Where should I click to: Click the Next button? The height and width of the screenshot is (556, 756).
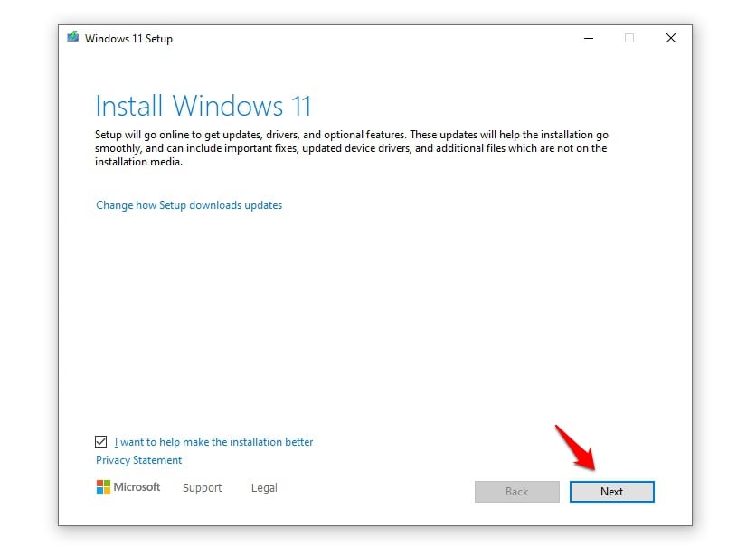[x=611, y=492]
